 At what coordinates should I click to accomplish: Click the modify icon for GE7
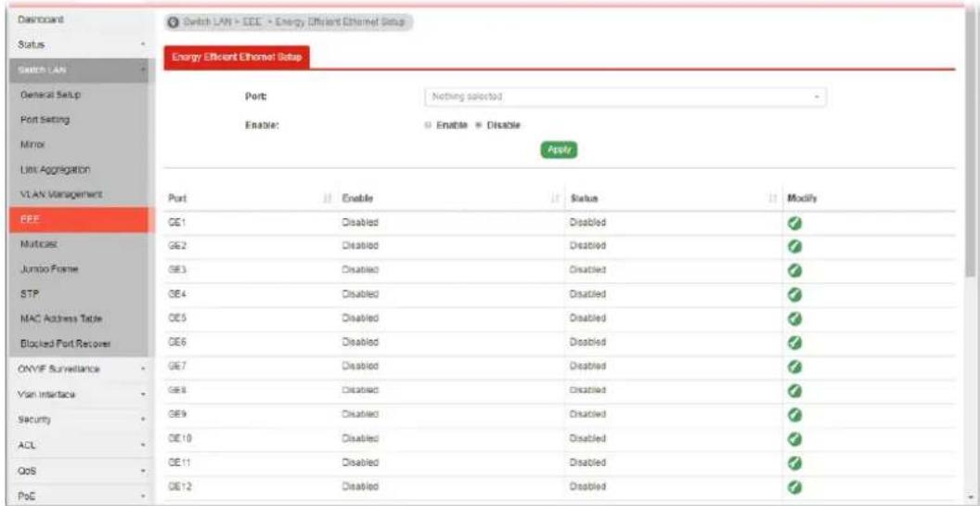(795, 367)
